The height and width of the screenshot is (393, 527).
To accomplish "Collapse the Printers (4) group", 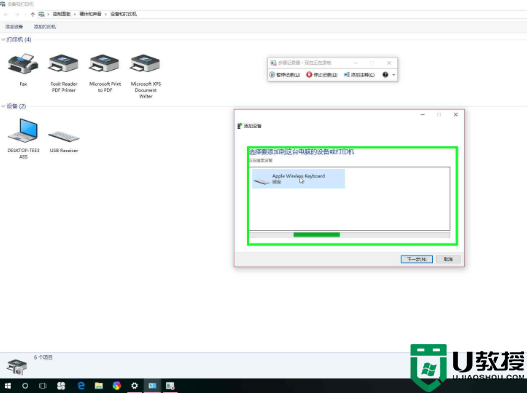I will [3, 40].
